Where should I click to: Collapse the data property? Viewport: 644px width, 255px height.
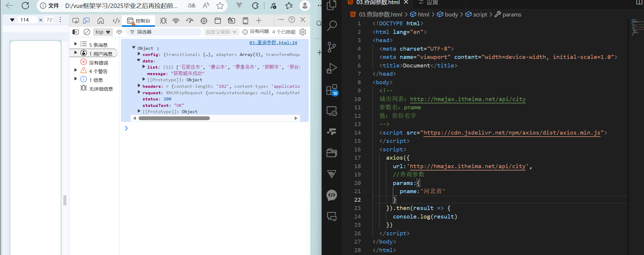(139, 60)
